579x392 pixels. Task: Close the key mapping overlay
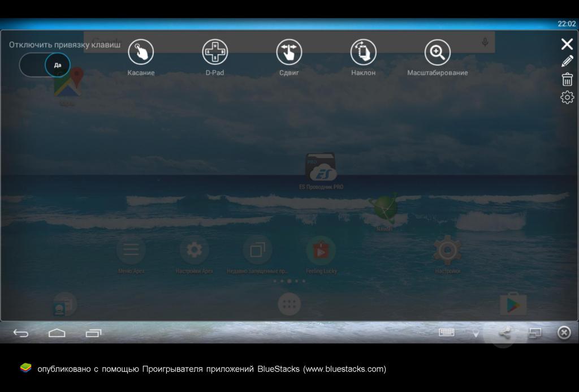567,44
